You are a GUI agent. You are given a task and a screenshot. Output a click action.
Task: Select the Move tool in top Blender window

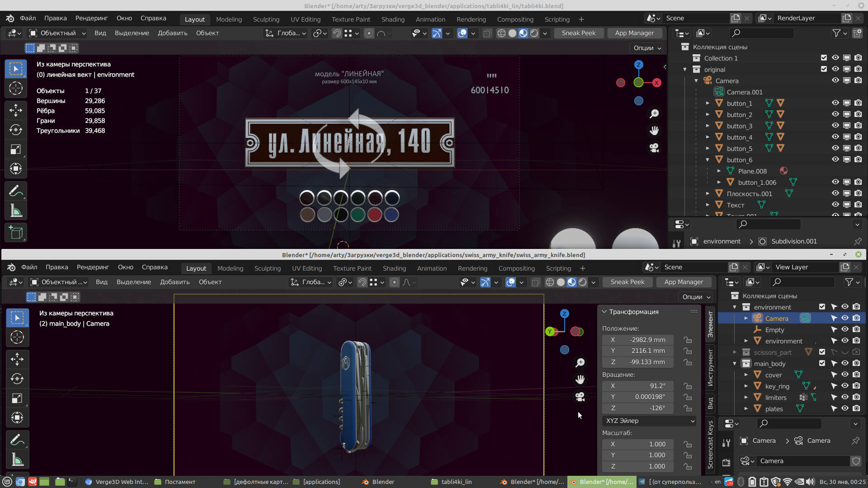pyautogui.click(x=16, y=110)
